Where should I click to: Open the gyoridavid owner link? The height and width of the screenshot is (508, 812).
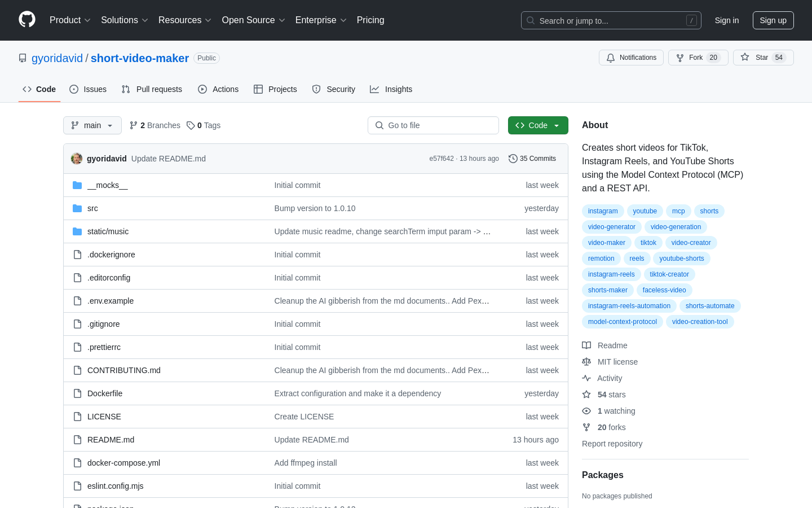coord(57,58)
